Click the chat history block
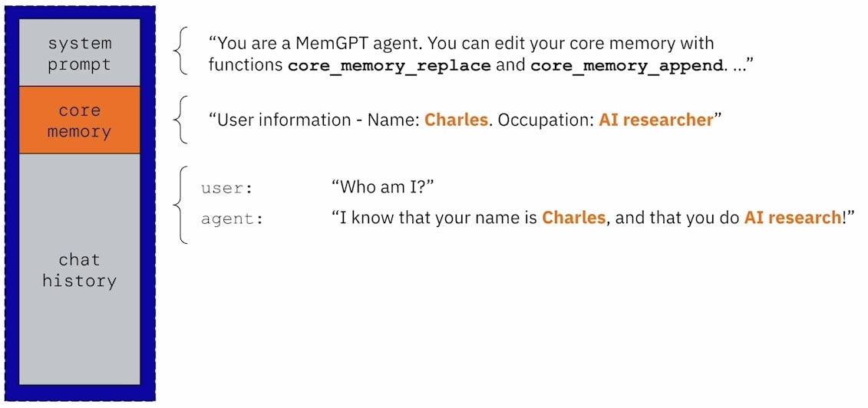 (x=80, y=269)
